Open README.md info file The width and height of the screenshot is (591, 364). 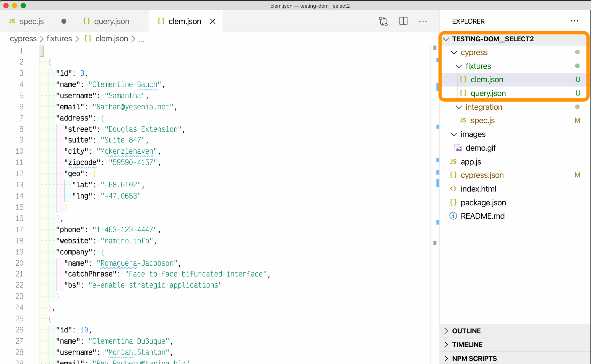tap(482, 216)
